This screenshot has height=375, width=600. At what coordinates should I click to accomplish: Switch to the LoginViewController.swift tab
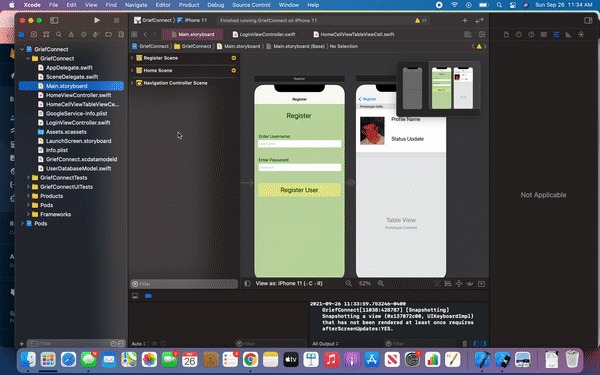point(264,34)
